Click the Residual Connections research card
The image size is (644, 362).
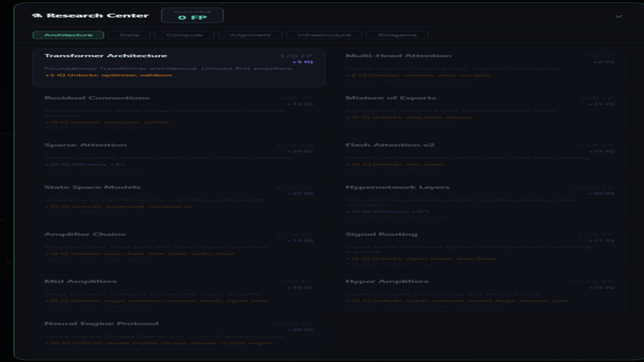(179, 112)
